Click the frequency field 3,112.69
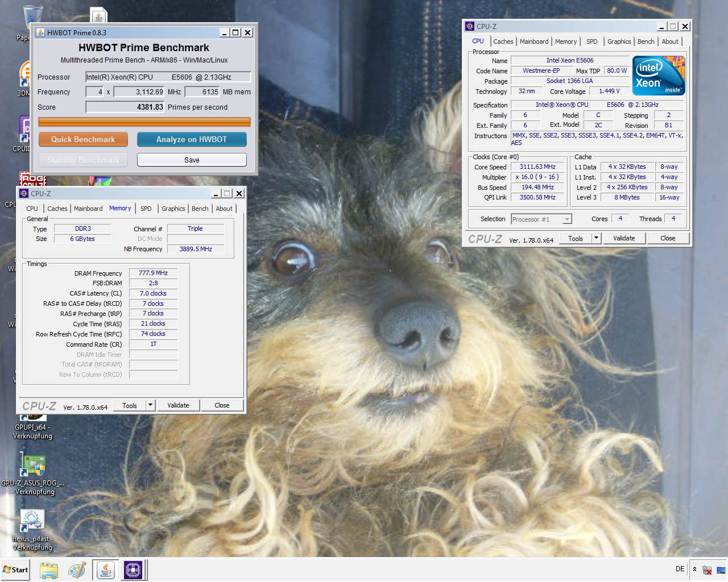Screen dimensions: 728x582 pos(139,92)
